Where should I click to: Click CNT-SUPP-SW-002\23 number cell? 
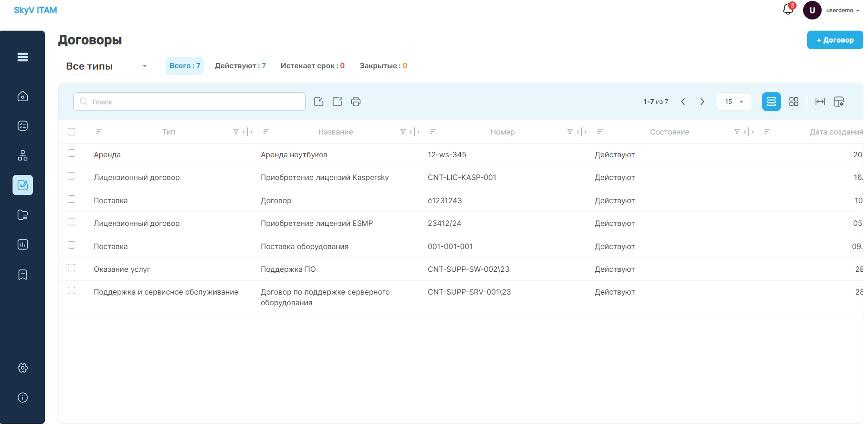tap(469, 270)
